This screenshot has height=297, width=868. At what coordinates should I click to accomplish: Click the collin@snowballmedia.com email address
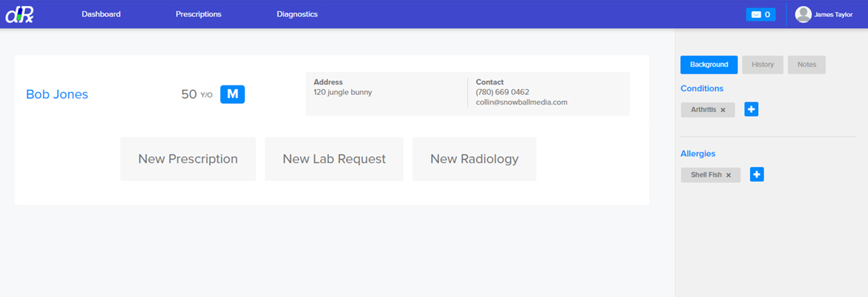(x=522, y=102)
